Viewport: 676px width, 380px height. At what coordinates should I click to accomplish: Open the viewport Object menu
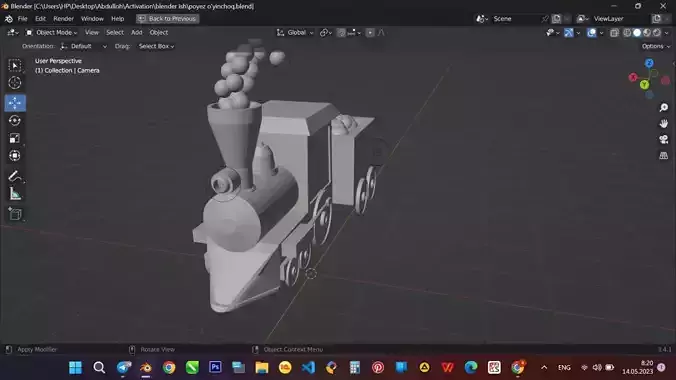159,32
